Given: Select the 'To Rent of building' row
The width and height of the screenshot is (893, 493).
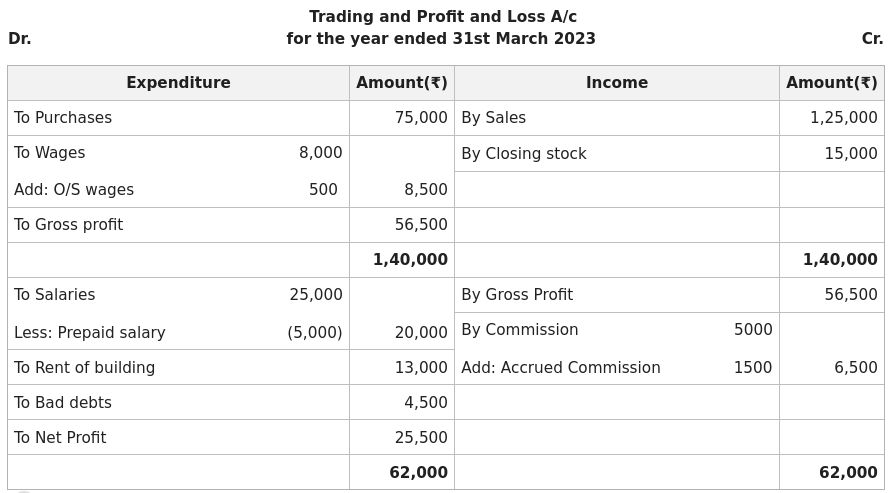Looking at the screenshot, I should pos(84,368).
